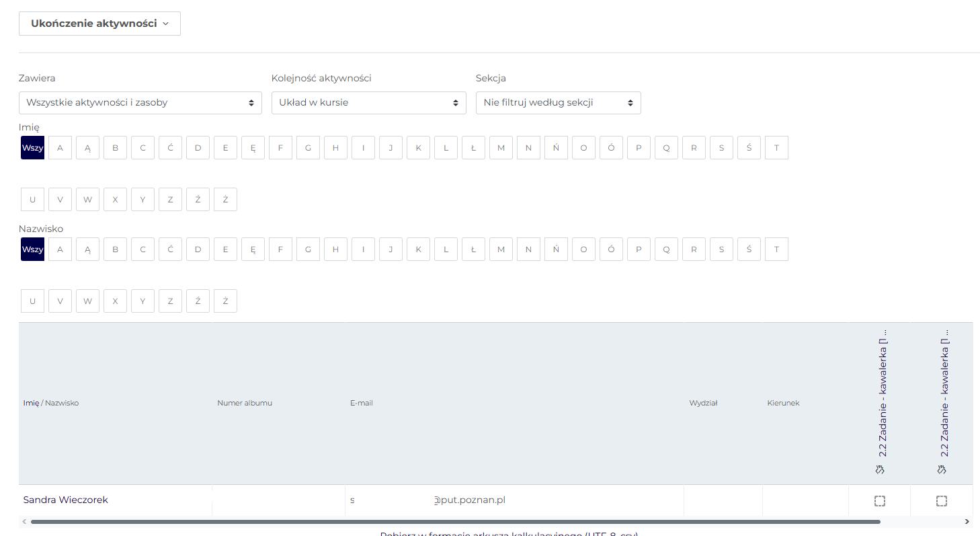This screenshot has width=980, height=536.
Task: Click the VPL icon in the first Zadanie column
Action: point(881,469)
